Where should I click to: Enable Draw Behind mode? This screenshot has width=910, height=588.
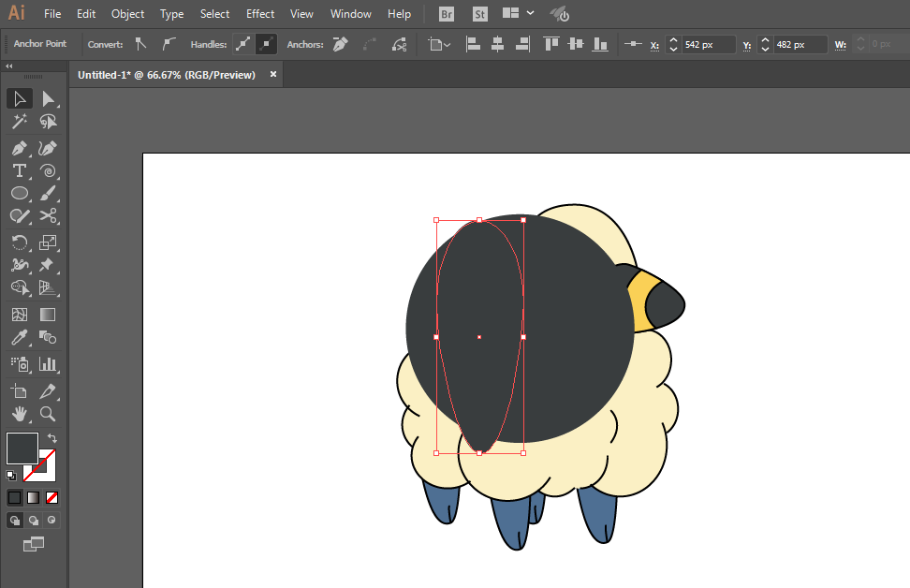tap(33, 520)
